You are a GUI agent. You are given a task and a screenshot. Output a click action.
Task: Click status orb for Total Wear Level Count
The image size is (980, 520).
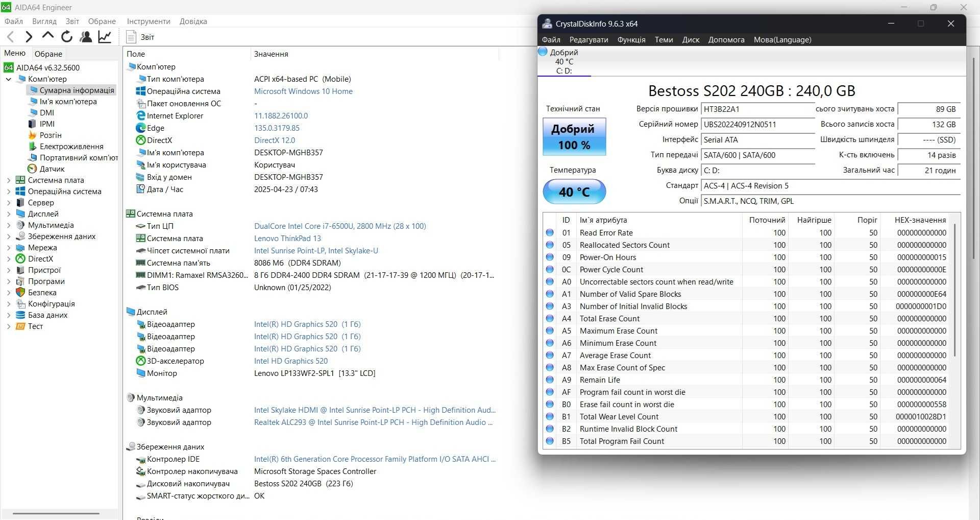click(x=550, y=416)
